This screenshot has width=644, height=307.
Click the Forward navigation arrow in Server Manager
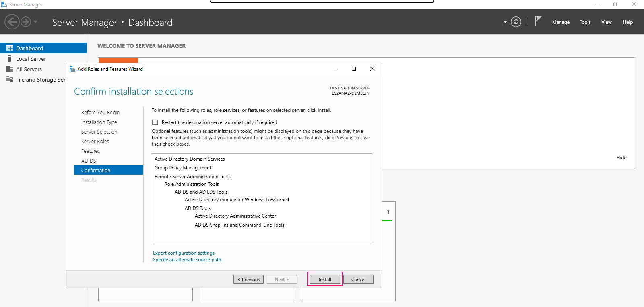pos(26,22)
